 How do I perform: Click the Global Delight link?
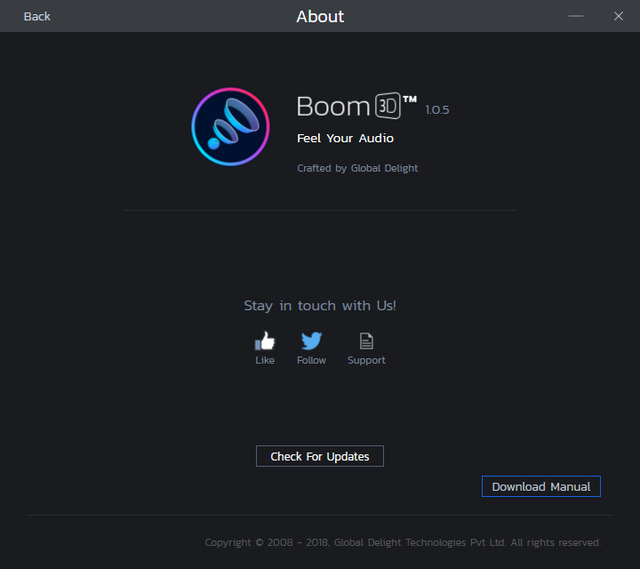coord(384,168)
